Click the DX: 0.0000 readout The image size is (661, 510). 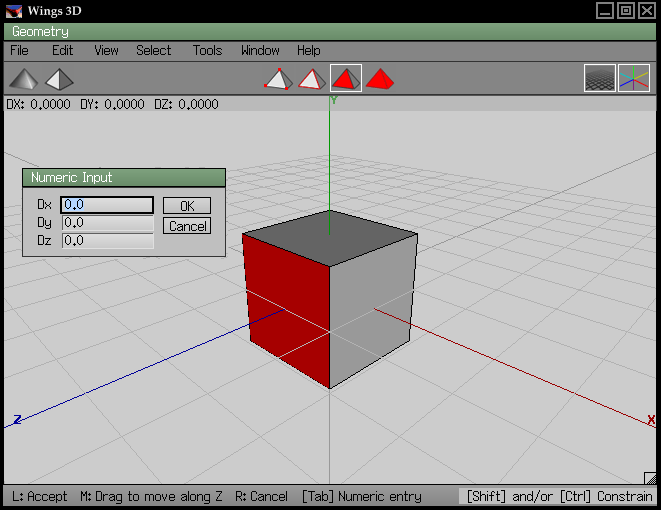coord(38,104)
